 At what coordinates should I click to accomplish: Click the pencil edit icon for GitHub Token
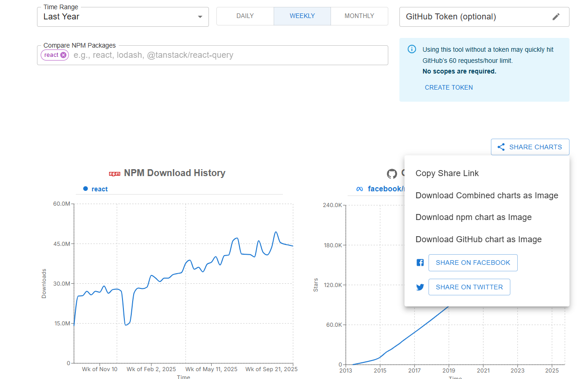[556, 17]
